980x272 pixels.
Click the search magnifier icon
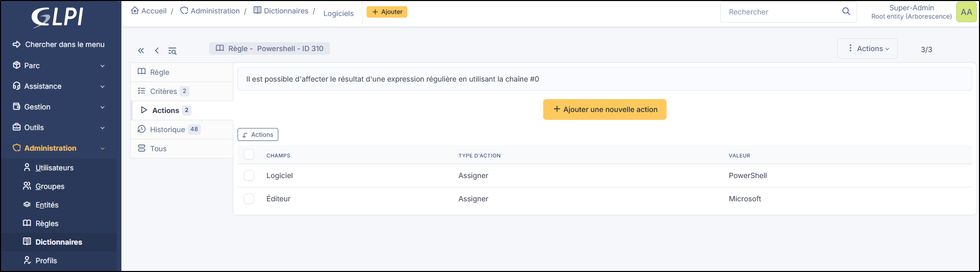[x=846, y=11]
